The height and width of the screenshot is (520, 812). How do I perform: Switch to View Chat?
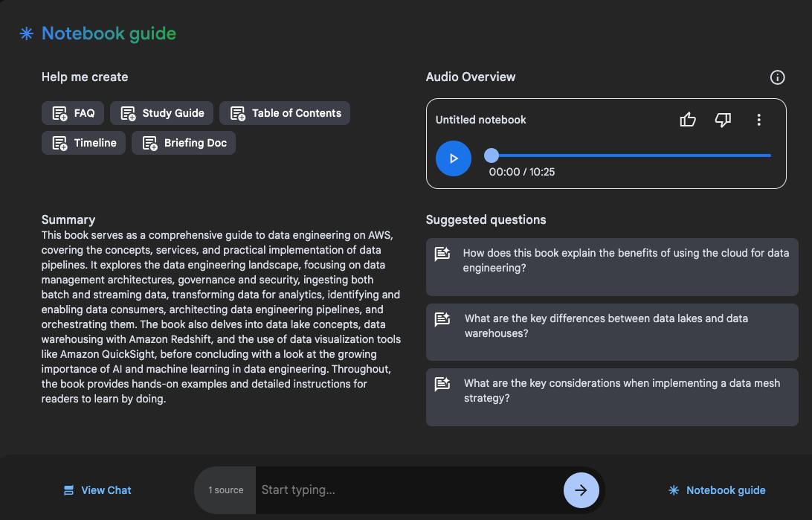pos(97,490)
